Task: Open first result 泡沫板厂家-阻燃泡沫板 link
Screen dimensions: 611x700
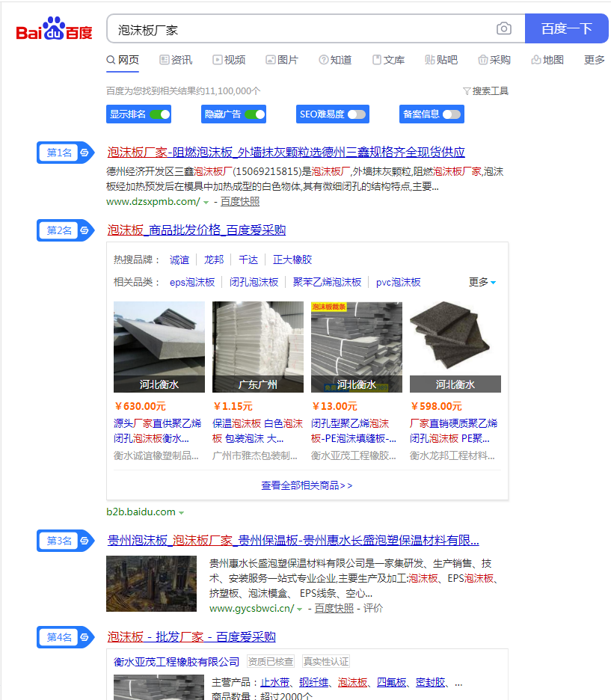Action: point(286,153)
